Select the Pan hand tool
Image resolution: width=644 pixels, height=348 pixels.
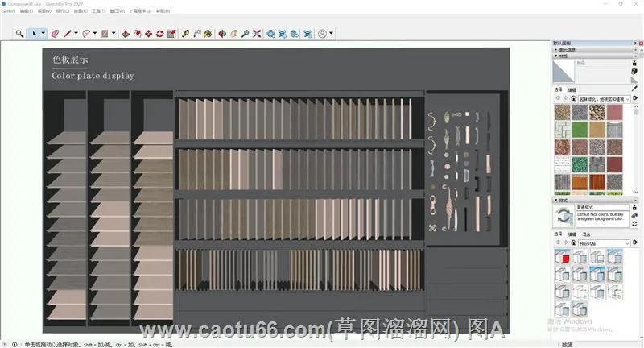pos(233,34)
